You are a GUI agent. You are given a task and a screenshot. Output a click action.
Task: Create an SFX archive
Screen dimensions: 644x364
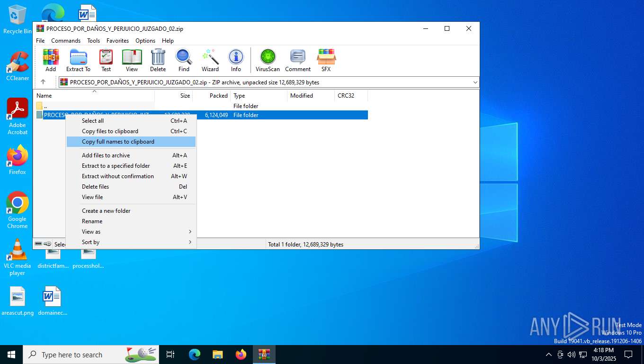point(326,60)
